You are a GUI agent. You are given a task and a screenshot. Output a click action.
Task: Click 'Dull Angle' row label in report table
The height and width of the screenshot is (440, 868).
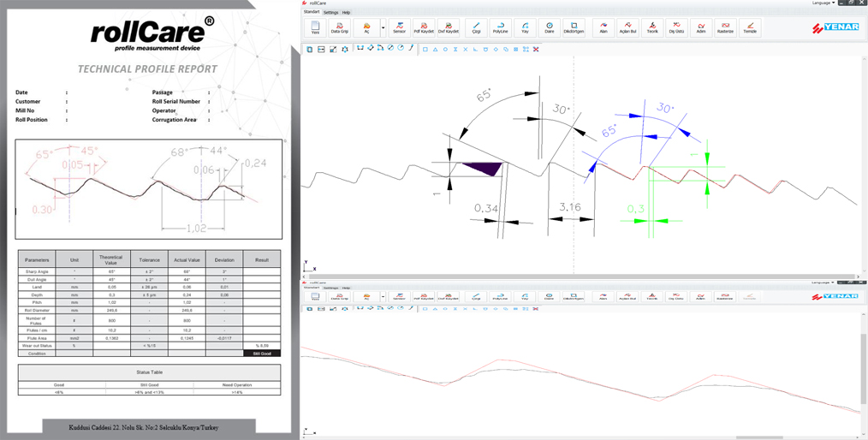[x=37, y=280]
